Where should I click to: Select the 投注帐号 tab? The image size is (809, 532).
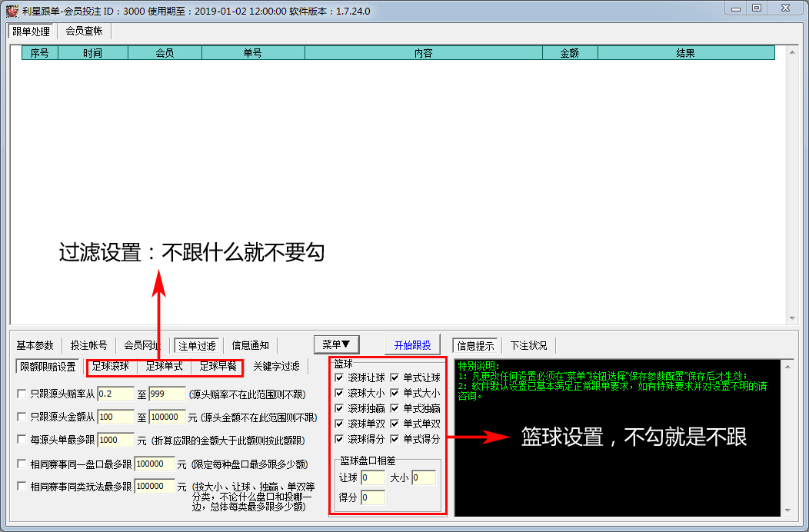click(89, 345)
